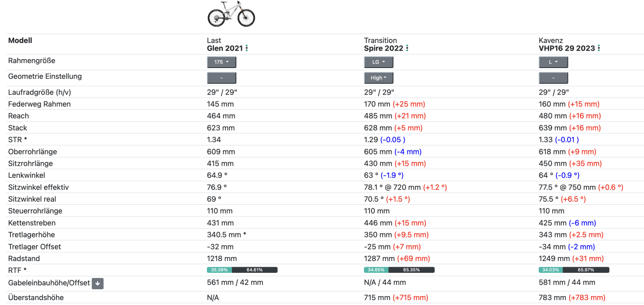
Task: Click the Kavenz geometry setting dash button
Action: [553, 78]
